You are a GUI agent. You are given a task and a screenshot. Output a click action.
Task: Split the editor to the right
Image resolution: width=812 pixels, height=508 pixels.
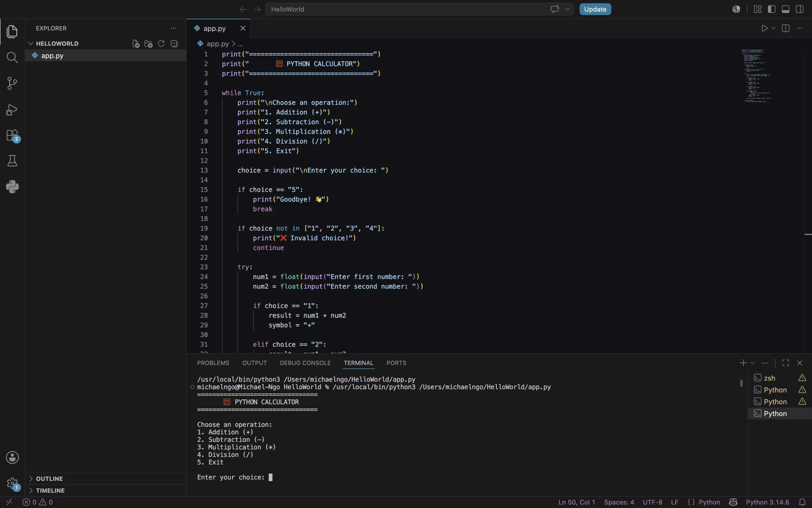coord(785,28)
